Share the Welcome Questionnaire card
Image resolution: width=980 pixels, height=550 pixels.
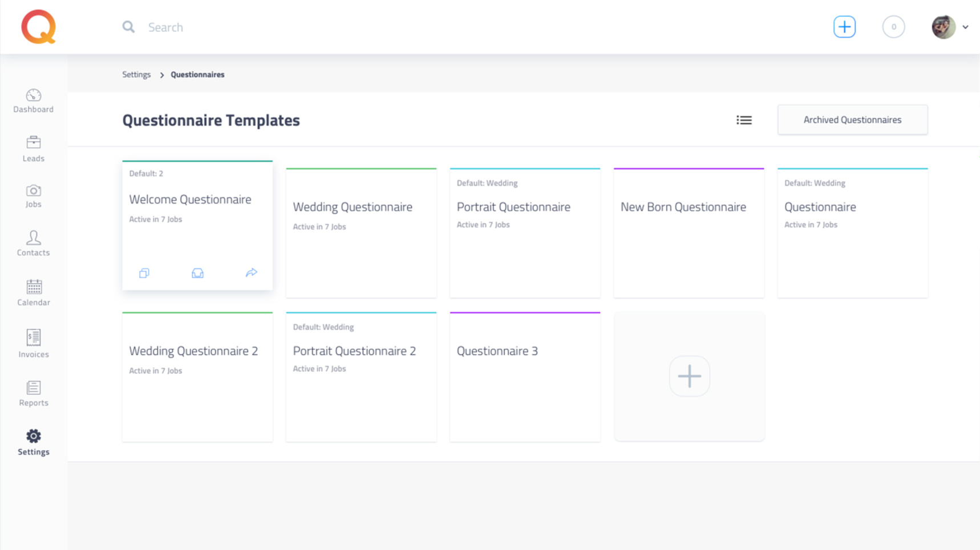click(251, 273)
